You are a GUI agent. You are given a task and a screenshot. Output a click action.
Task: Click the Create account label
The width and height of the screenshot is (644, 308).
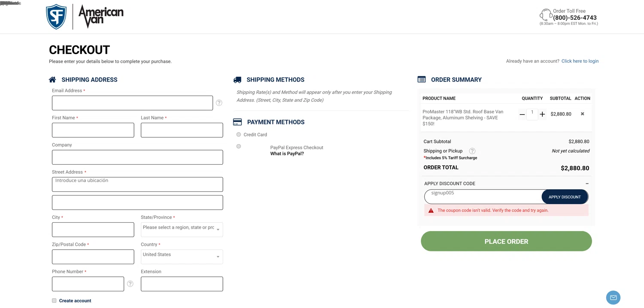coord(75,301)
